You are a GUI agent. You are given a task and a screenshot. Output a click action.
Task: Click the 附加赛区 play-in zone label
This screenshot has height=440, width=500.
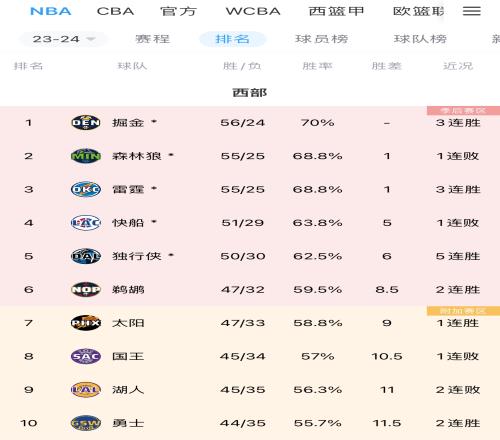(463, 311)
